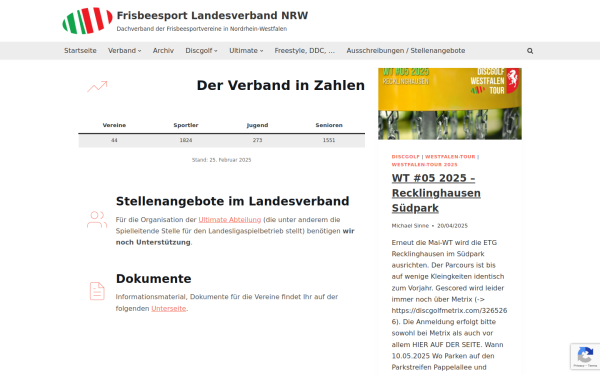Click author name Michael Sinne
This screenshot has height=375, width=600.
[410, 226]
